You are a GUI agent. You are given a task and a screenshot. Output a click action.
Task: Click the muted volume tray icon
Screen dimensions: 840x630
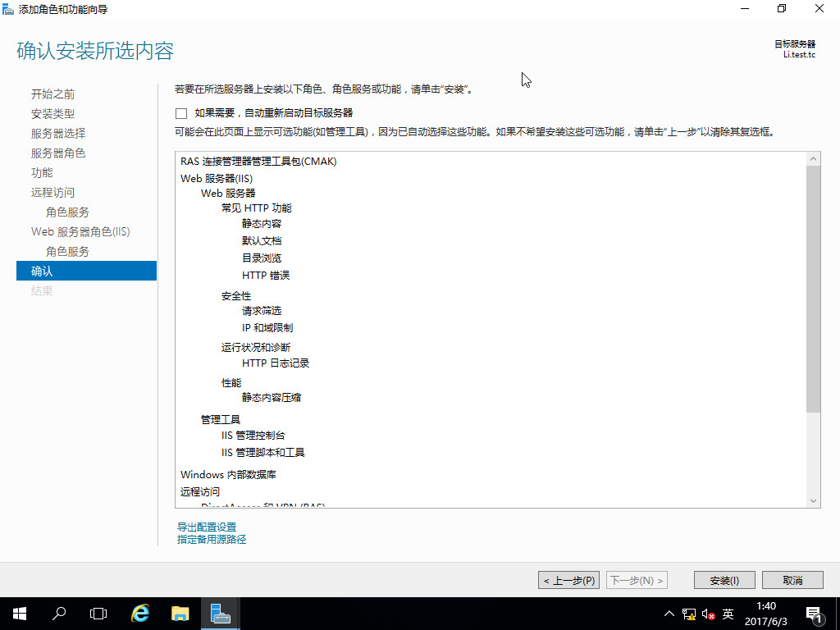(708, 614)
